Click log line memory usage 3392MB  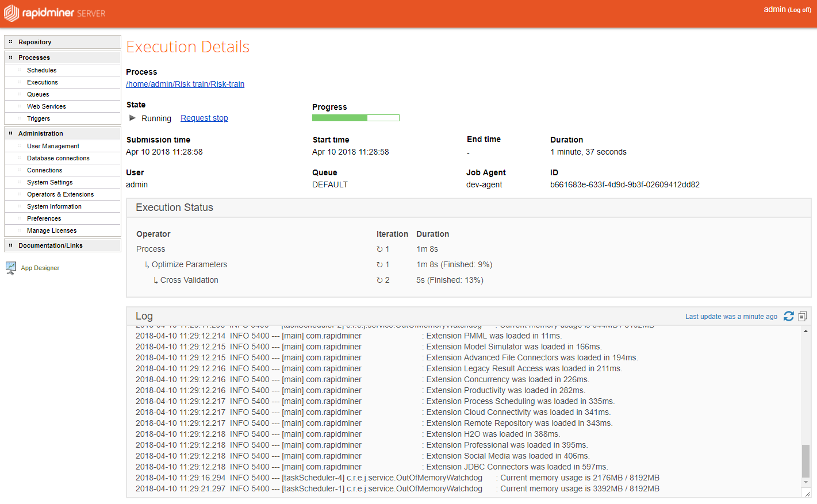398,488
